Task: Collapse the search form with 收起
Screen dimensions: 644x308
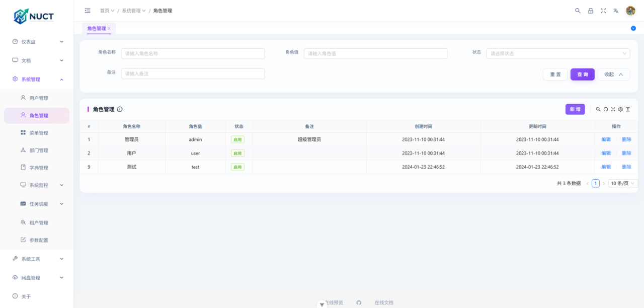Action: click(x=614, y=74)
